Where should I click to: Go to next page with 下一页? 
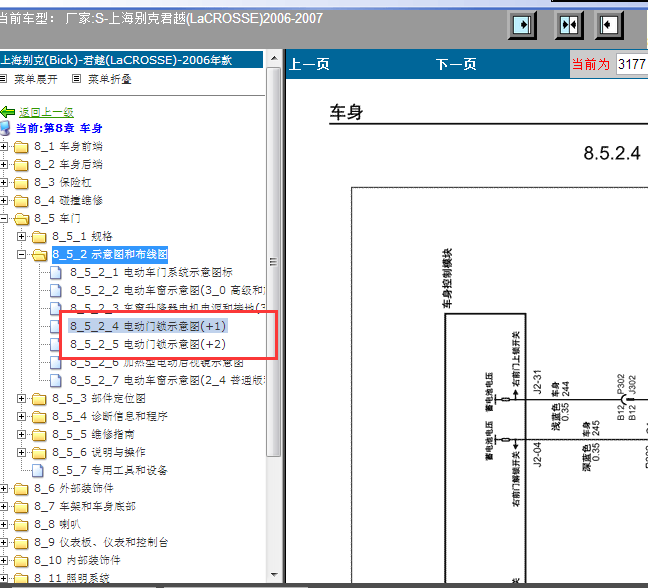(x=456, y=64)
